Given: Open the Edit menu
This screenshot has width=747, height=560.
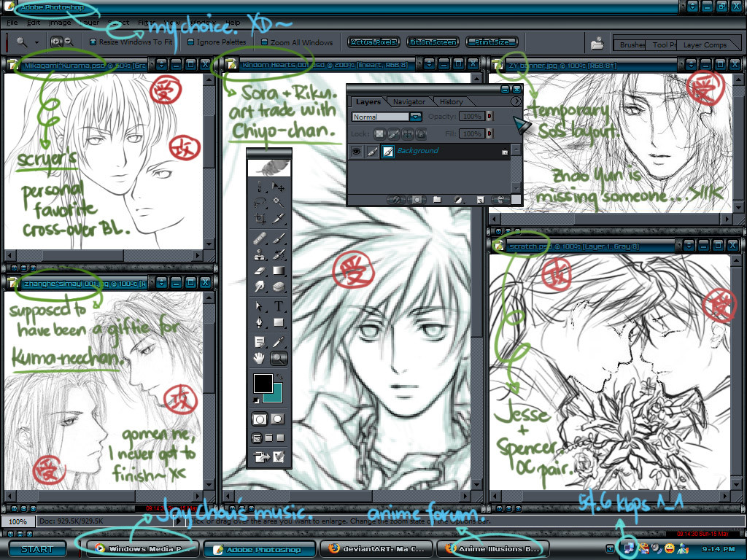Looking at the screenshot, I should click(x=34, y=23).
